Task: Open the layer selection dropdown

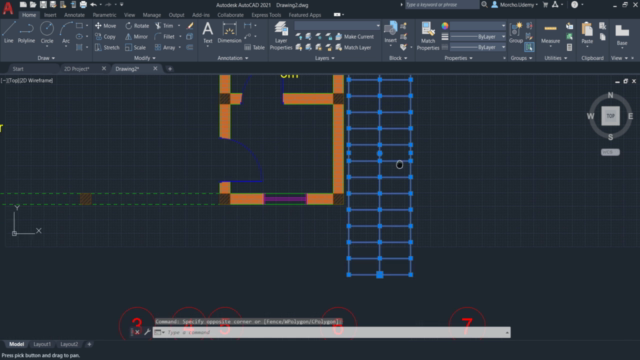Action: pyautogui.click(x=337, y=26)
